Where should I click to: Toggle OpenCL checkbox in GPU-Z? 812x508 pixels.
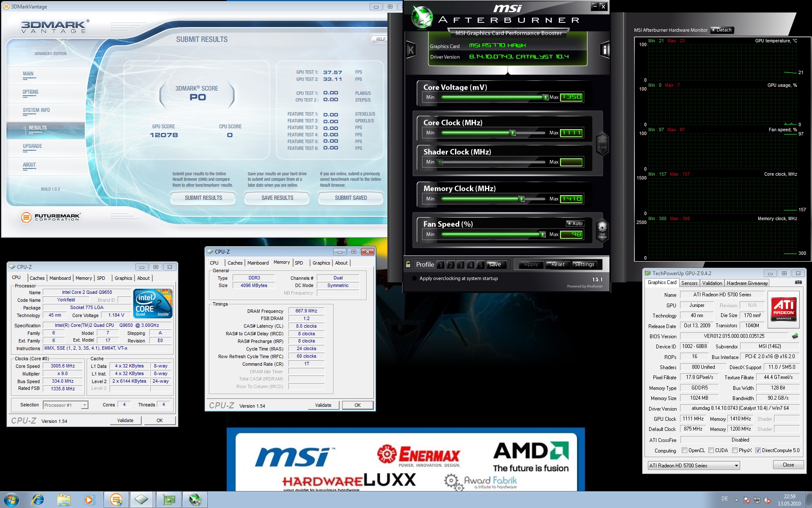pos(684,450)
